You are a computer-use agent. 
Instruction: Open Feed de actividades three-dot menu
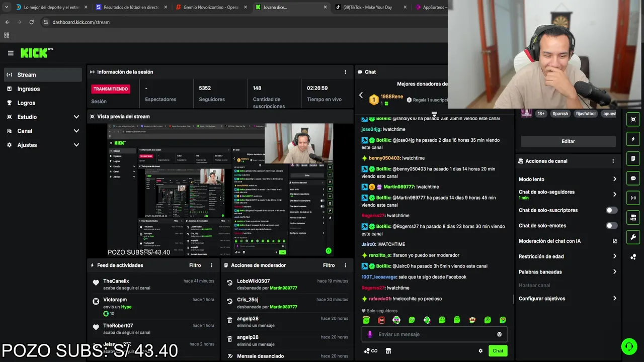211,265
